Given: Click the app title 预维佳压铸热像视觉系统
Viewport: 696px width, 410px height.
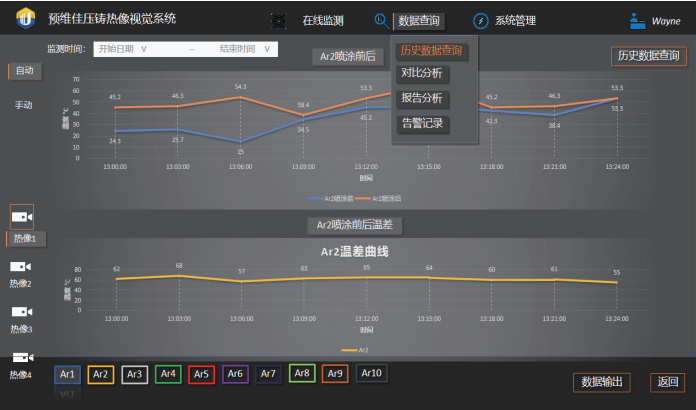Looking at the screenshot, I should click(x=112, y=19).
